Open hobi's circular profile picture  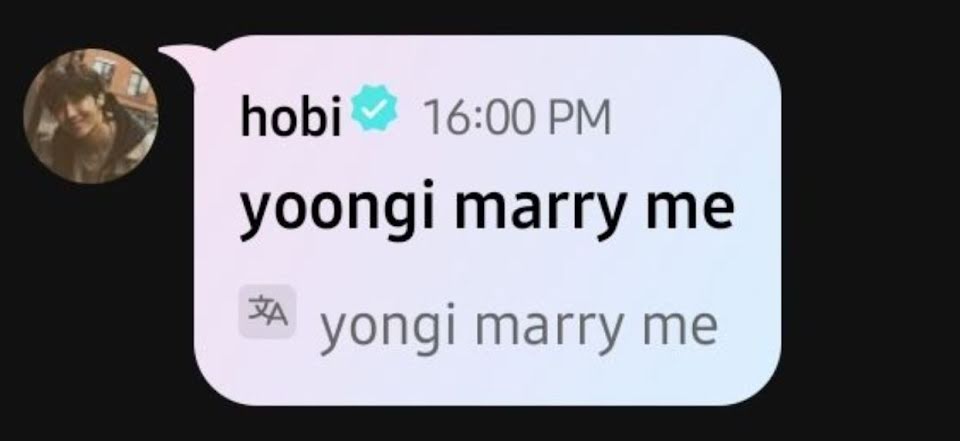(x=91, y=116)
